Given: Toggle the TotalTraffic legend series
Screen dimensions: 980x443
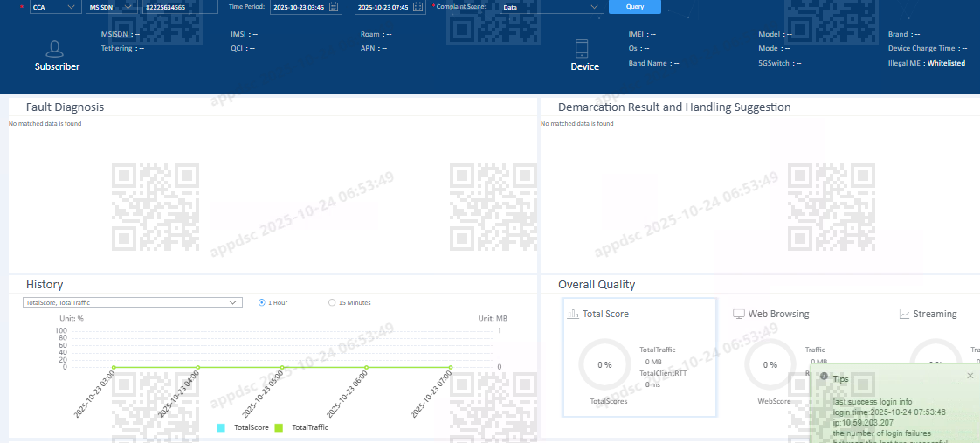Looking at the screenshot, I should pos(301,427).
